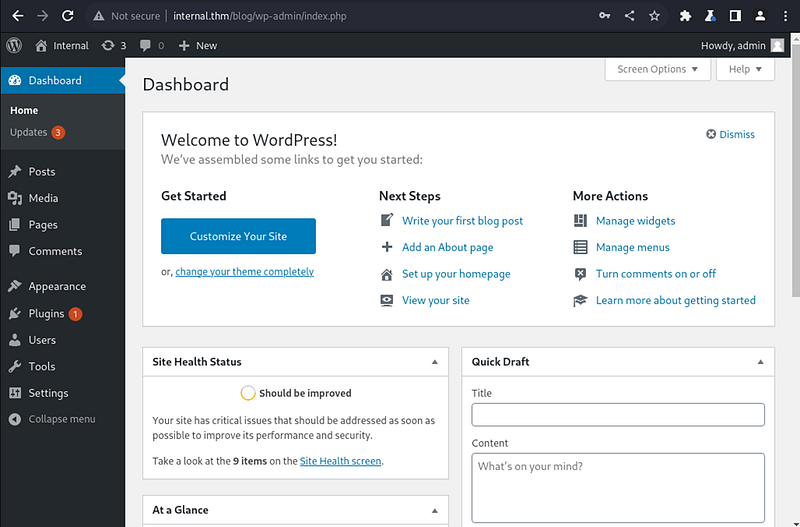Click the Not secure warning icon
The height and width of the screenshot is (527, 800).
point(98,16)
